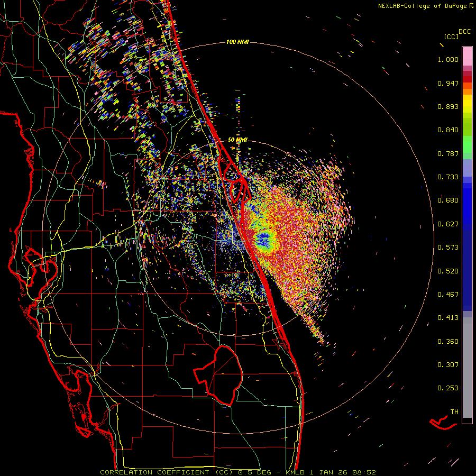Image resolution: width=476 pixels, height=476 pixels.
Task: Click the 0.573 value on the color scale
Action: point(448,248)
